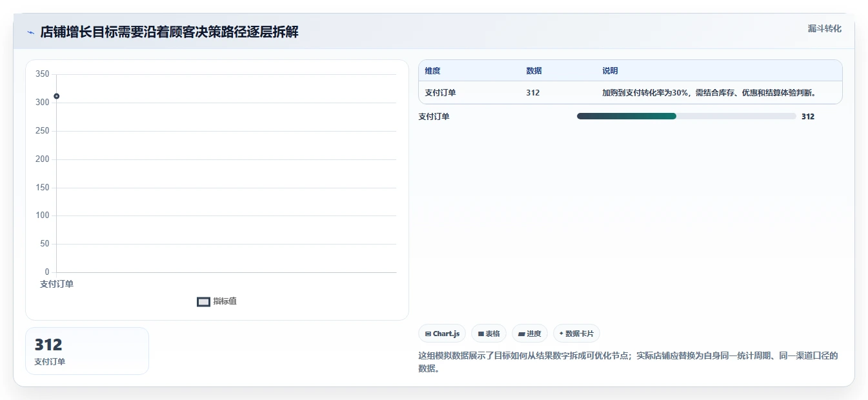This screenshot has width=868, height=400.
Task: Click the 支付订单 progress label
Action: click(x=434, y=117)
